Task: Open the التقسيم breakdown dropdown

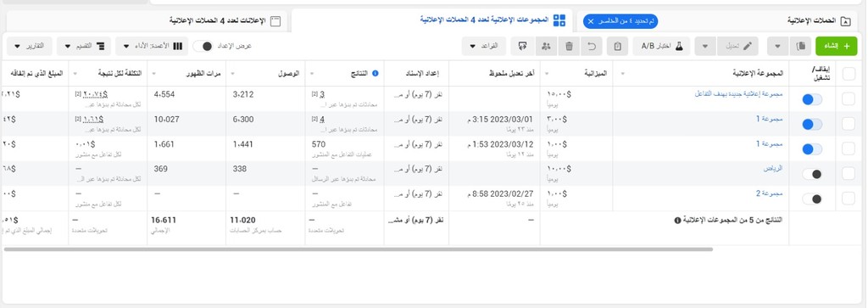Action: (84, 46)
